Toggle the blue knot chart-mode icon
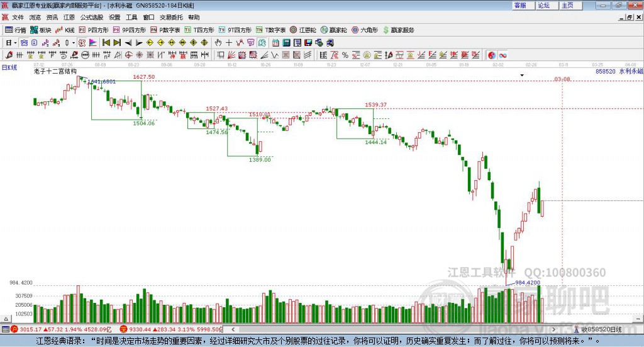The width and height of the screenshot is (644, 347). click(24, 43)
